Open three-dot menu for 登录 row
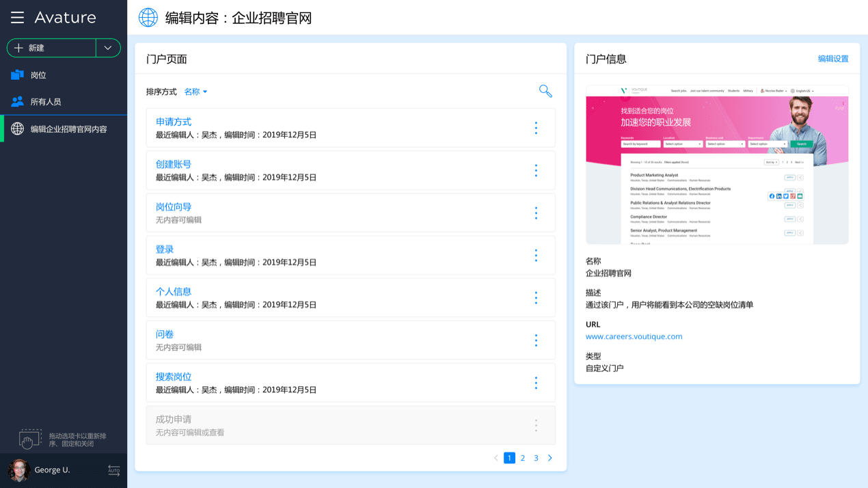This screenshot has width=868, height=488. (x=536, y=256)
